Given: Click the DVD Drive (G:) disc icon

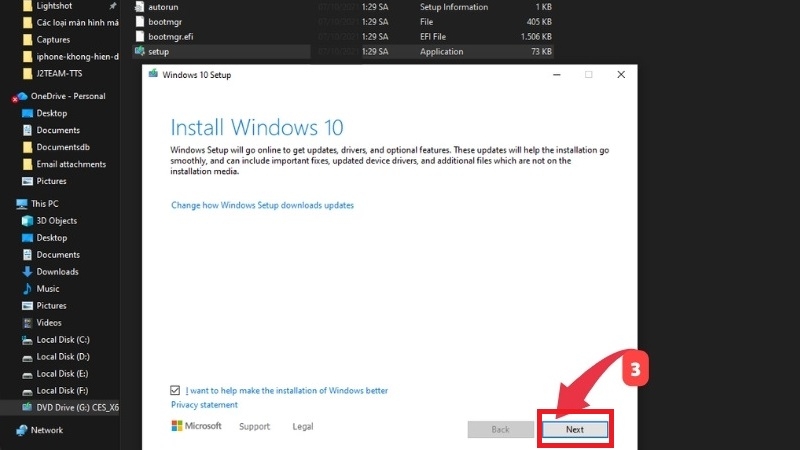Looking at the screenshot, I should [x=27, y=408].
